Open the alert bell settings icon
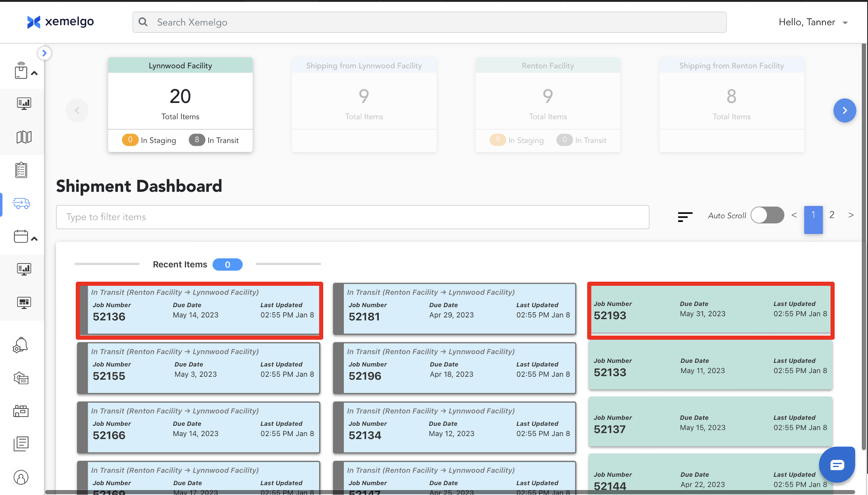Viewport: 868px width, 495px height. click(x=21, y=345)
